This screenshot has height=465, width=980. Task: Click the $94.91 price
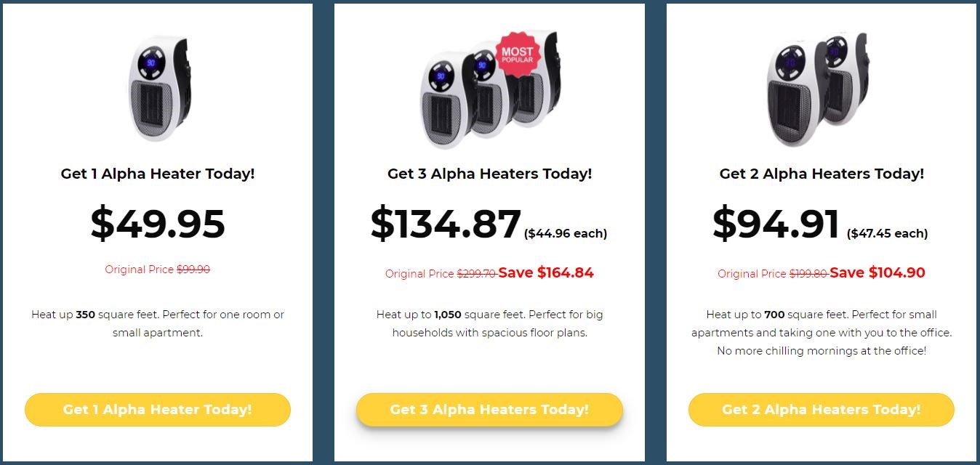tap(776, 223)
